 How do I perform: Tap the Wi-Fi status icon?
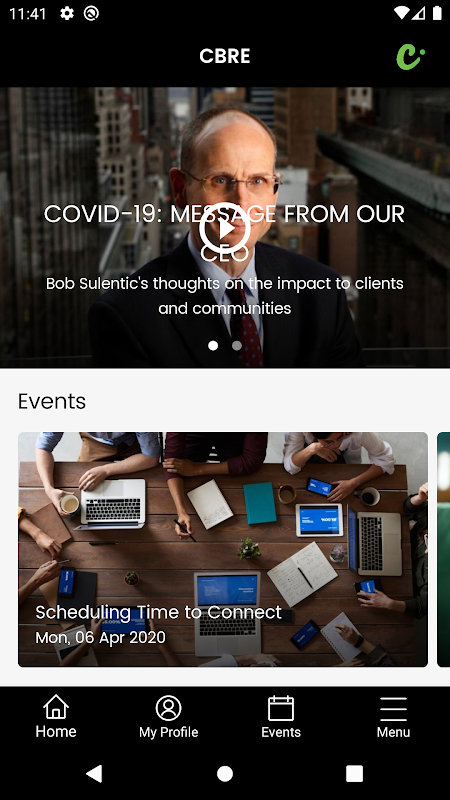(402, 13)
